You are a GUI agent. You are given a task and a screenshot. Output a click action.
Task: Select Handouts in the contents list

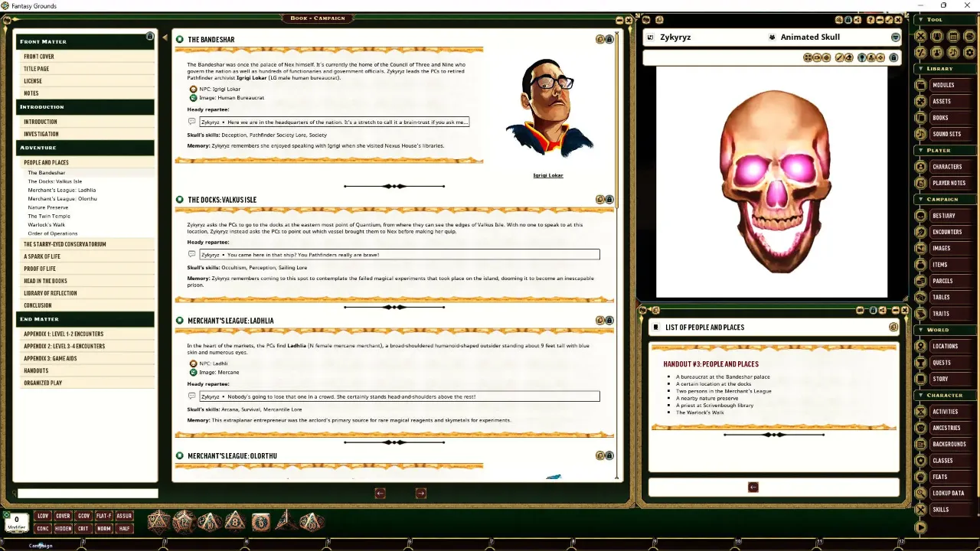coord(36,370)
